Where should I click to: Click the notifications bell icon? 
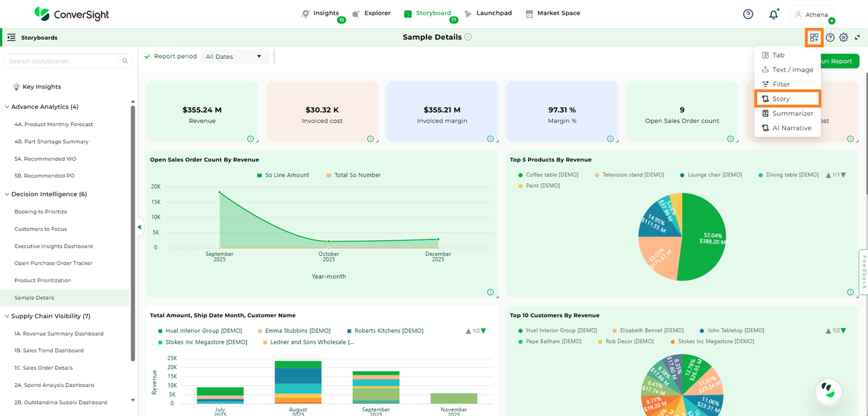(x=773, y=15)
